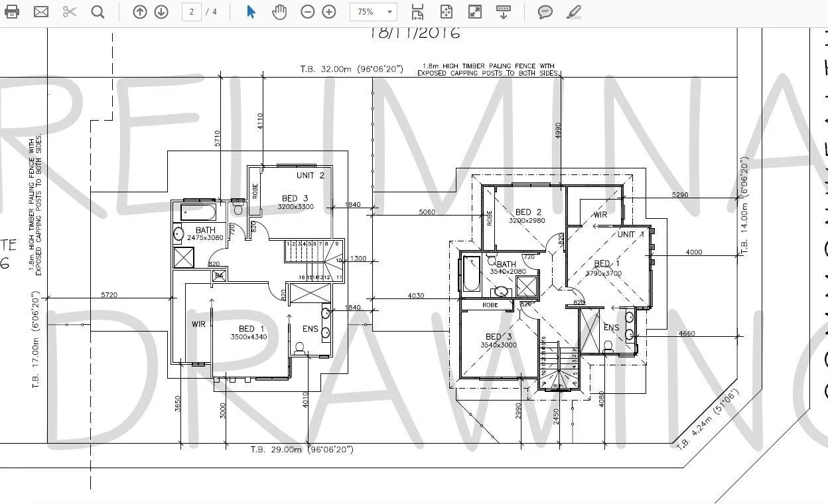This screenshot has width=828, height=504.
Task: Enter full screen mode via the expand-arrows icon
Action: coord(474,12)
